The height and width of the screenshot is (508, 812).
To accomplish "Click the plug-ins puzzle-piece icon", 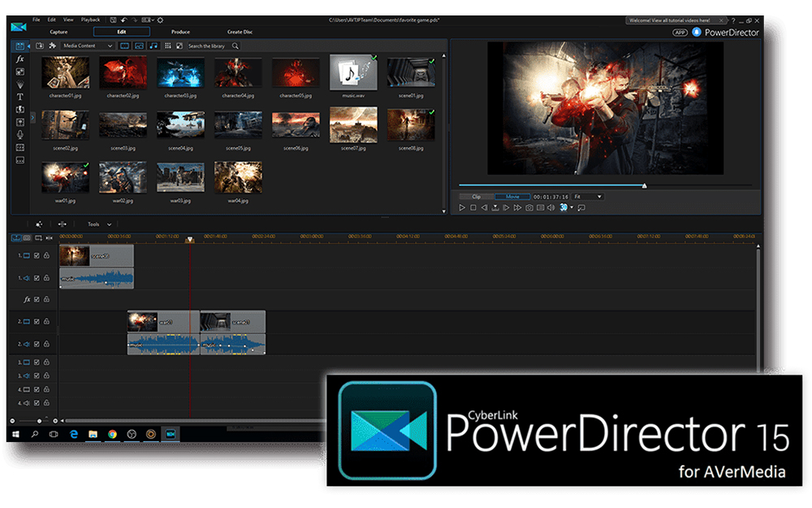I will 52,46.
